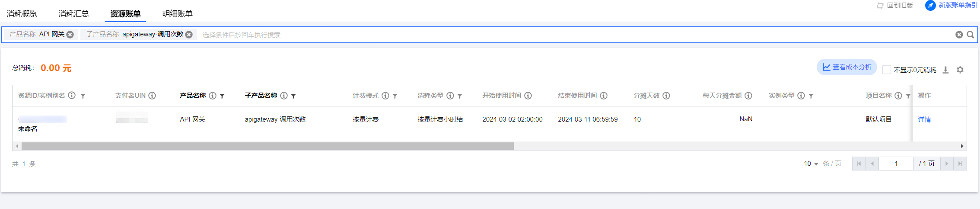The image size is (980, 209).
Task: Show info icon for 分摊天数 column
Action: 666,96
